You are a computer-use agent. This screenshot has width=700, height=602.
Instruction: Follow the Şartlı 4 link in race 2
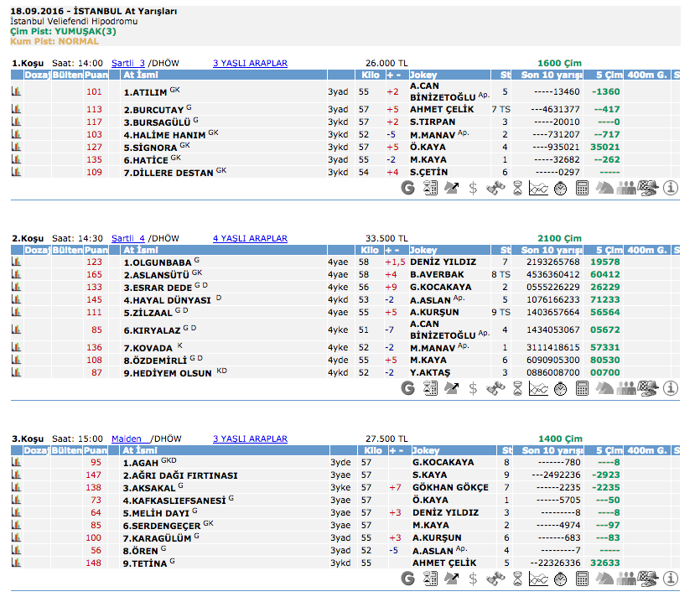click(128, 239)
